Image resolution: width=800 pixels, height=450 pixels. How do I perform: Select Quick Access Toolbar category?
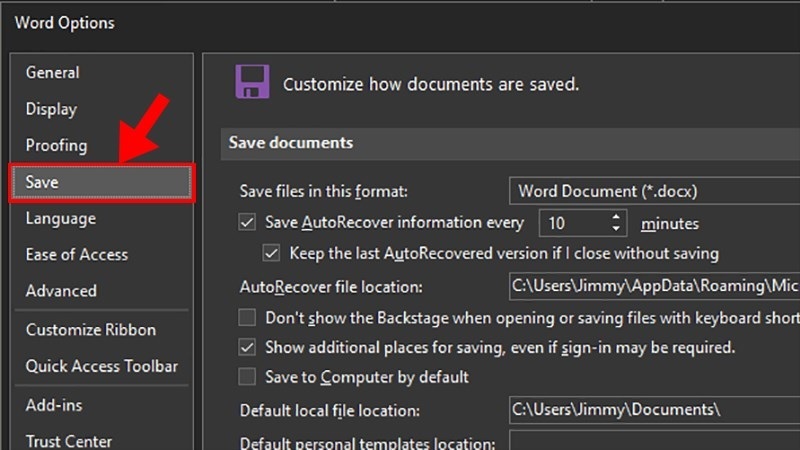tap(102, 366)
